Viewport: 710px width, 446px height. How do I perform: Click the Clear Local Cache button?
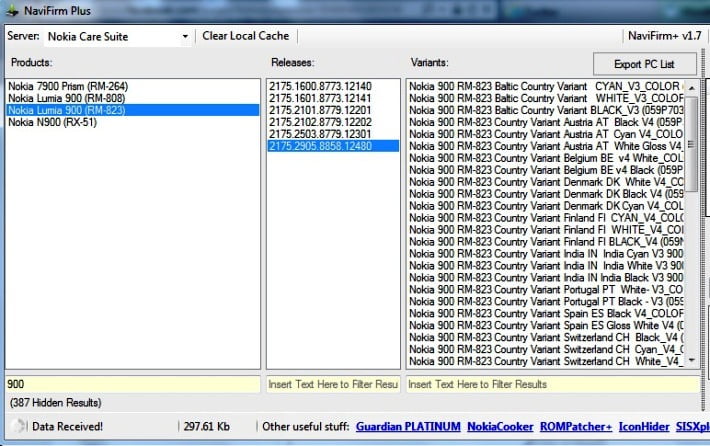point(245,36)
